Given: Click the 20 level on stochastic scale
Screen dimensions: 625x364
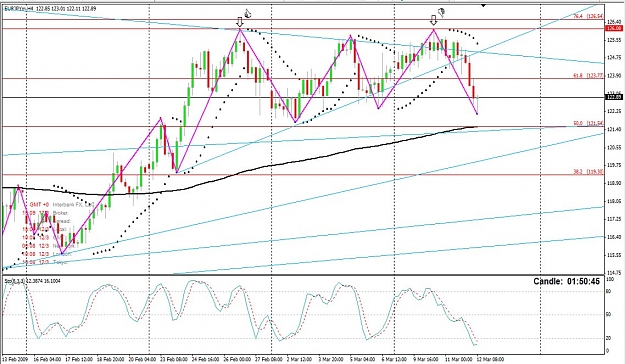Looking at the screenshot, I should 609,338.
